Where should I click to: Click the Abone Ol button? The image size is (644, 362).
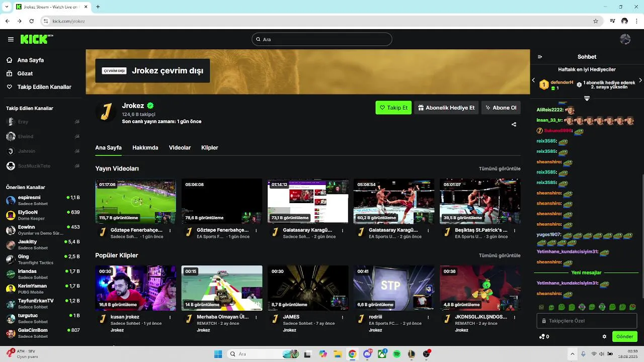501,108
